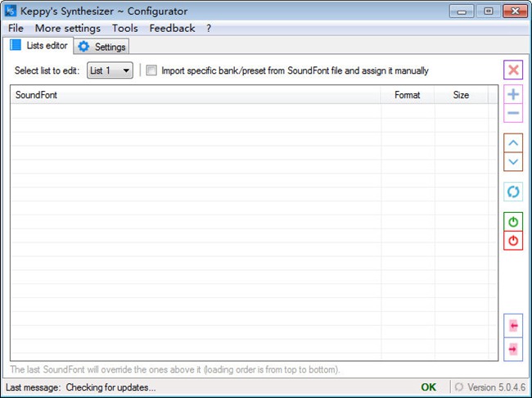Image resolution: width=532 pixels, height=398 pixels.
Task: Open the Tools menu
Action: 125,28
